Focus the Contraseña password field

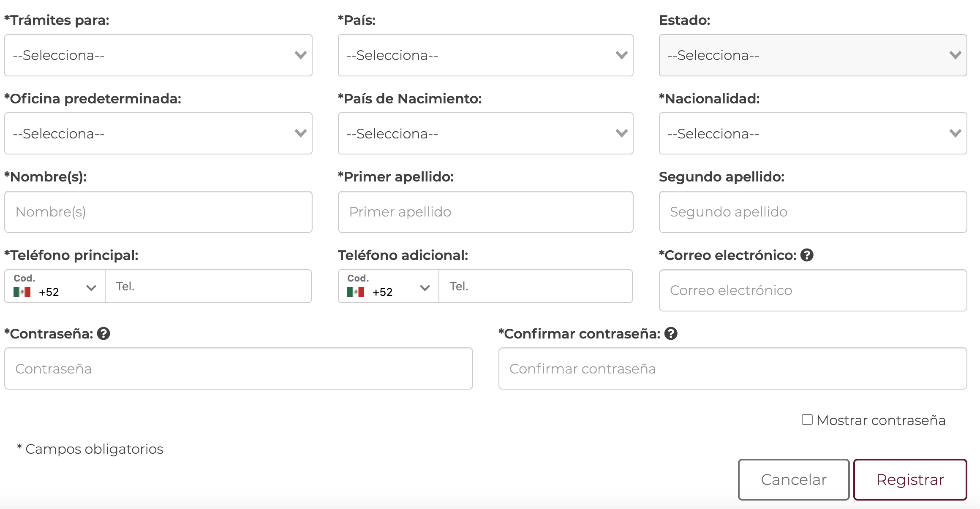239,368
